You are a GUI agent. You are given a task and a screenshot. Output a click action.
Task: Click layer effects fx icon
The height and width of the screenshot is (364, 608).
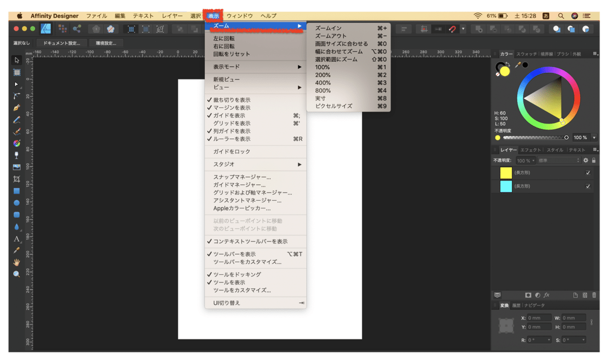tap(547, 295)
